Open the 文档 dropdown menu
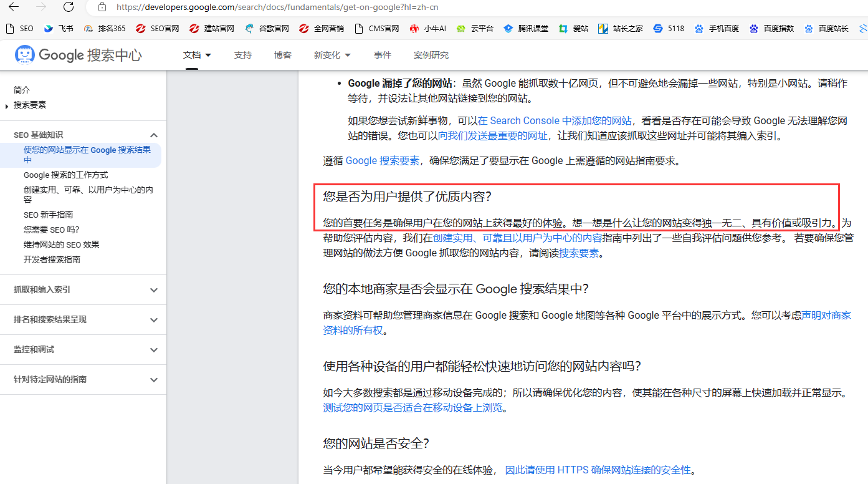 coord(197,55)
